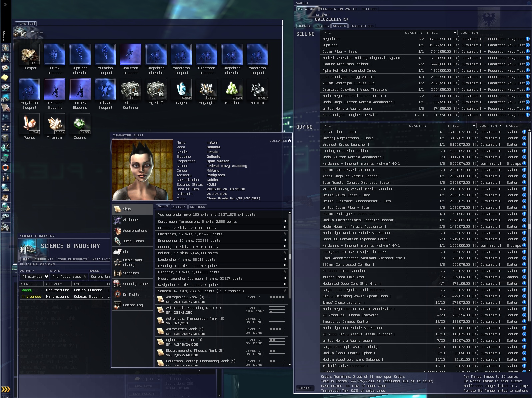
Task: Select the Veldspar ore item
Action: tap(29, 57)
